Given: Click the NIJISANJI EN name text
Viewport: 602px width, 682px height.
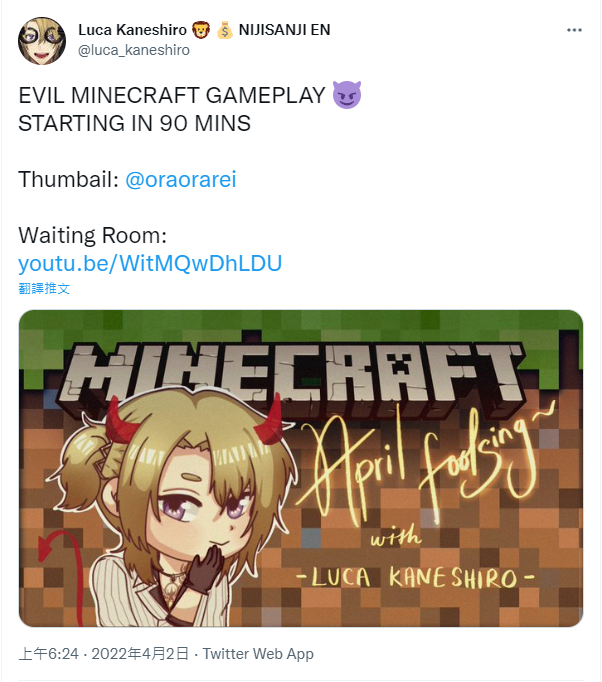Looking at the screenshot, I should point(284,30).
